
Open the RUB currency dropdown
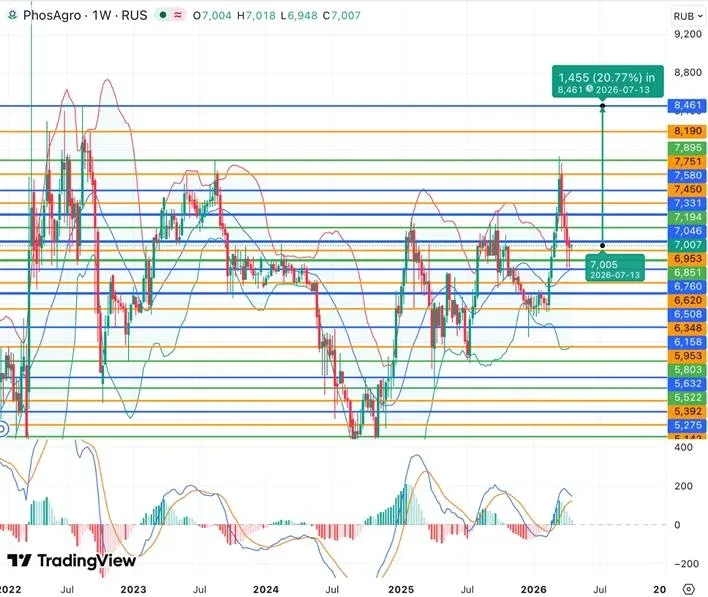(x=686, y=16)
